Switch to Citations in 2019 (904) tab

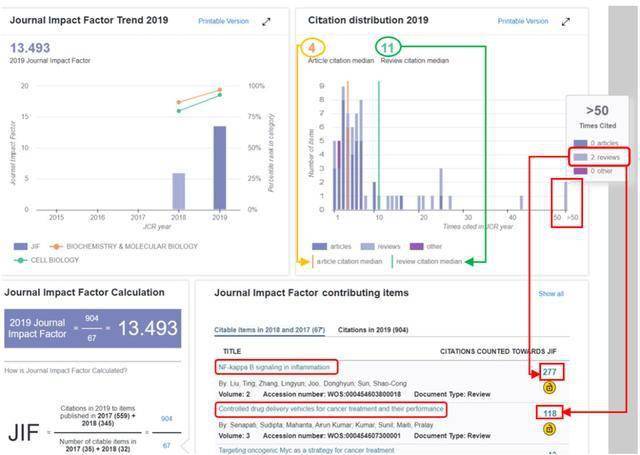371,329
